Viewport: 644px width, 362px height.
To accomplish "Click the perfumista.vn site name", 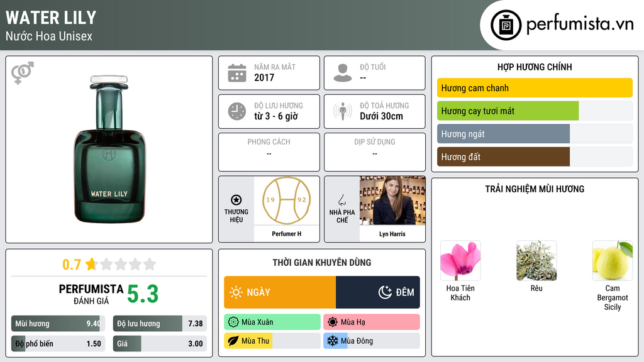I will [x=580, y=25].
